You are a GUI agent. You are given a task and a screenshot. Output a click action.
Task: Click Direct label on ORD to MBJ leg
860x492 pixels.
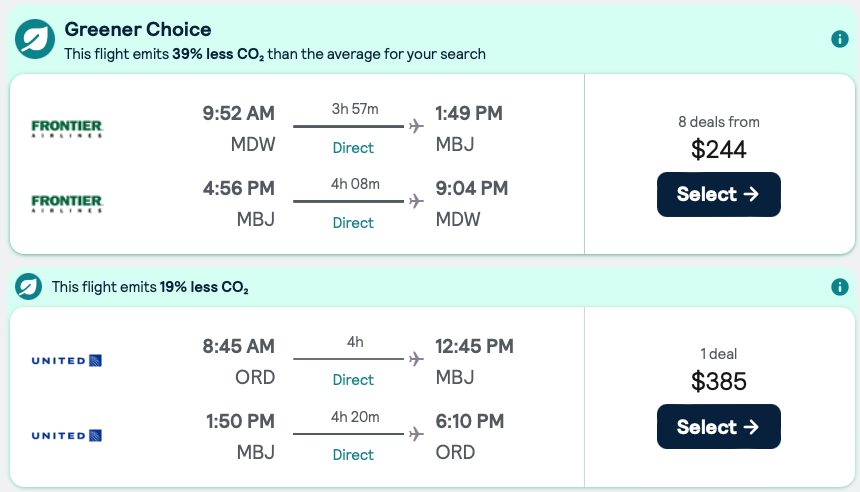[x=353, y=380]
